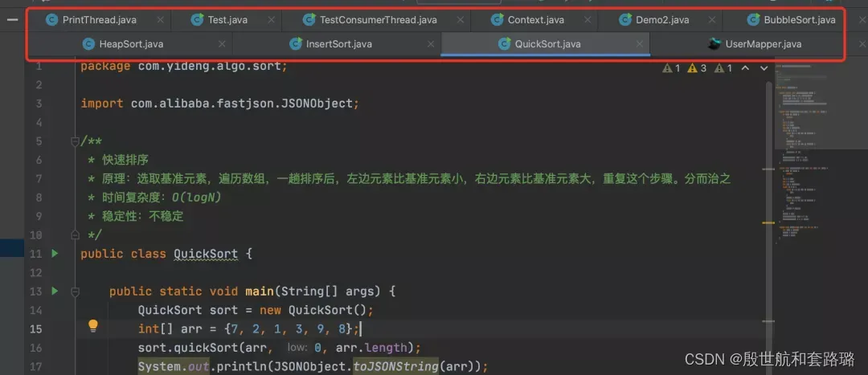Close the TestConsumerThread.java tab

pos(460,20)
